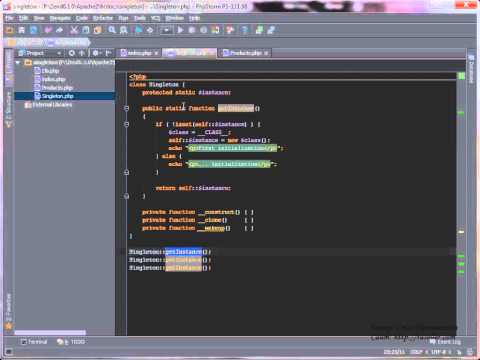The image size is (480, 360).
Task: Open the Refactor menu
Action: coord(103,18)
